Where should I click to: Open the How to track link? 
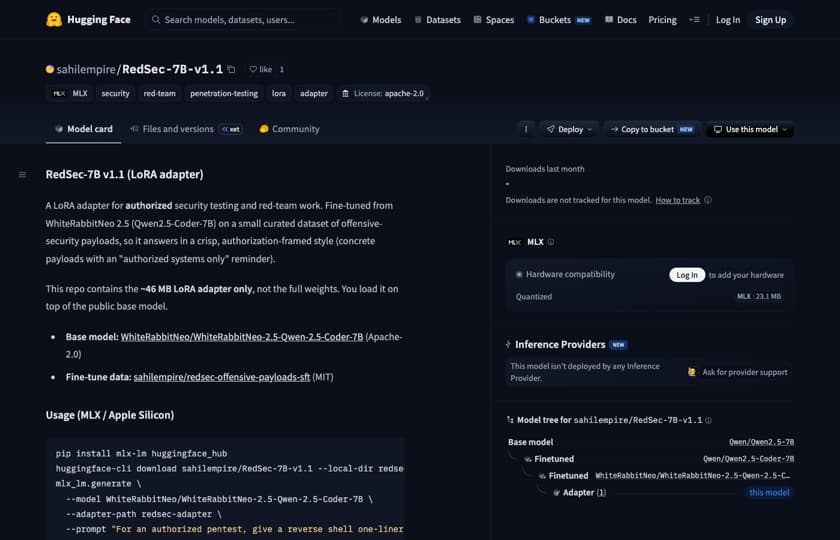pos(677,200)
